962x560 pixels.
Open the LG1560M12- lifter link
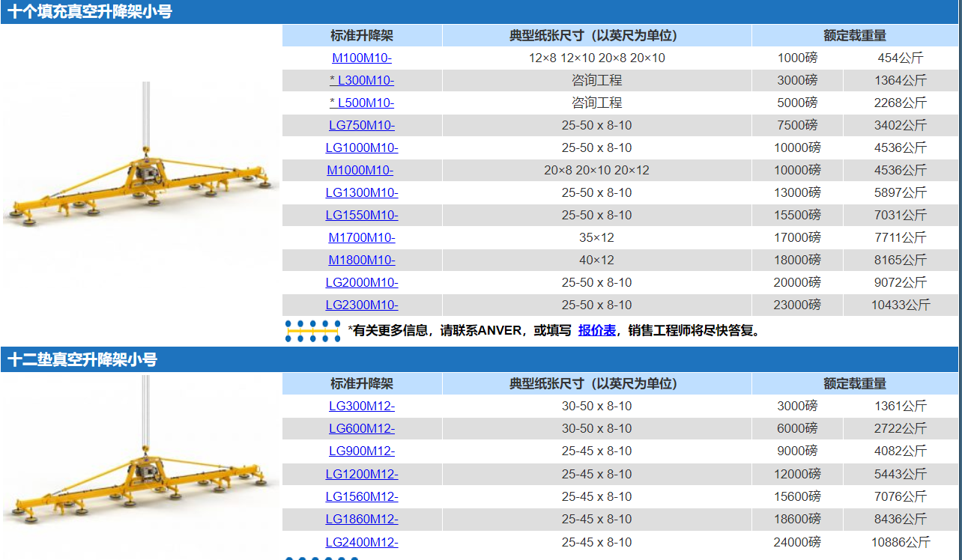(x=362, y=496)
